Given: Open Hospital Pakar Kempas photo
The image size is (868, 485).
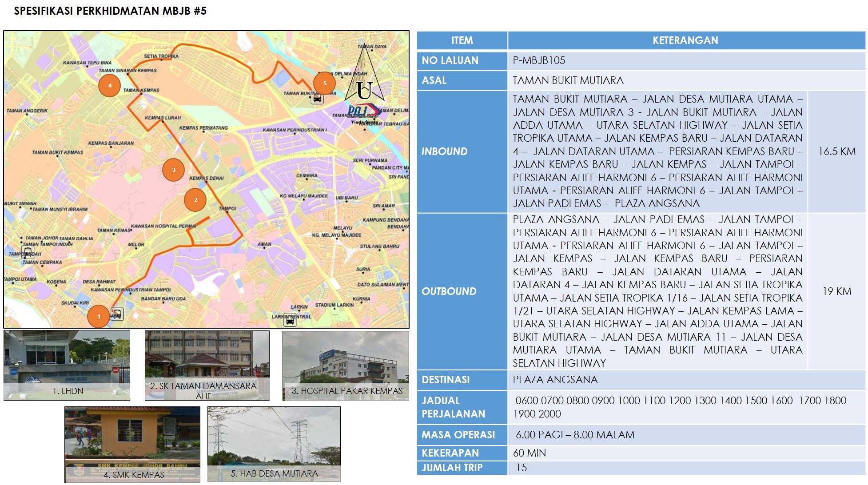Looking at the screenshot, I should click(346, 365).
